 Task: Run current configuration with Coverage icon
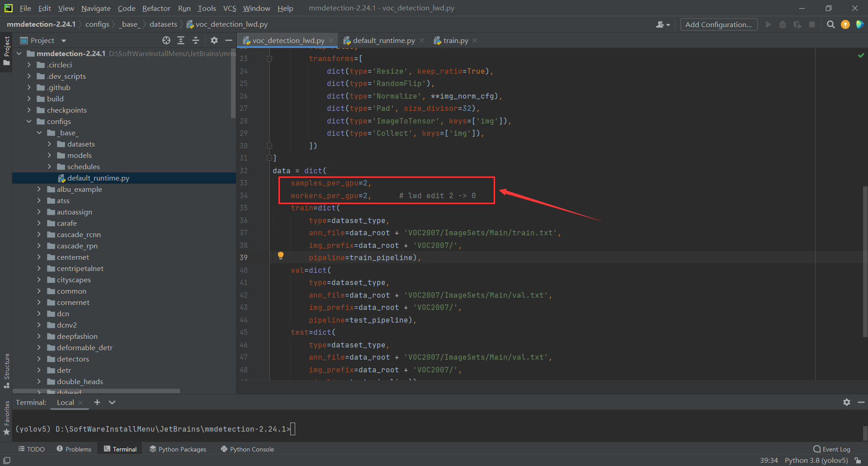(x=797, y=24)
